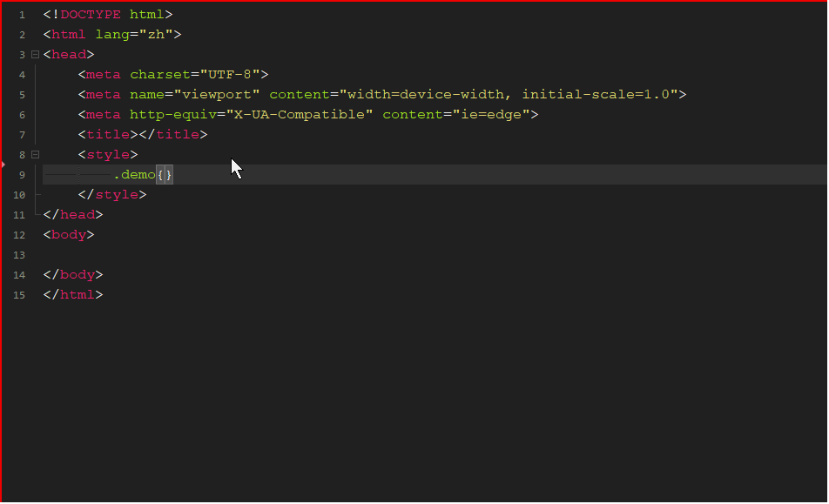The image size is (829, 504).
Task: Click line number 9 in gutter
Action: [22, 175]
